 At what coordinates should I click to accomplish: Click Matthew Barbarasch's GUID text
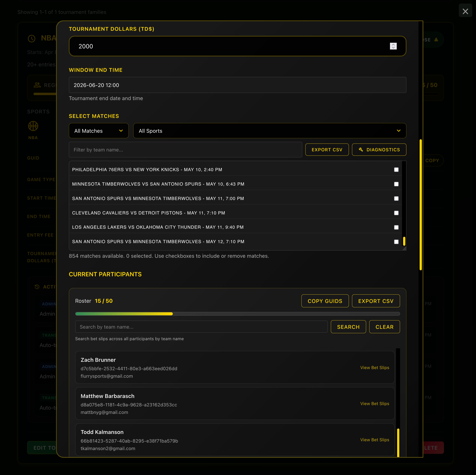point(129,405)
